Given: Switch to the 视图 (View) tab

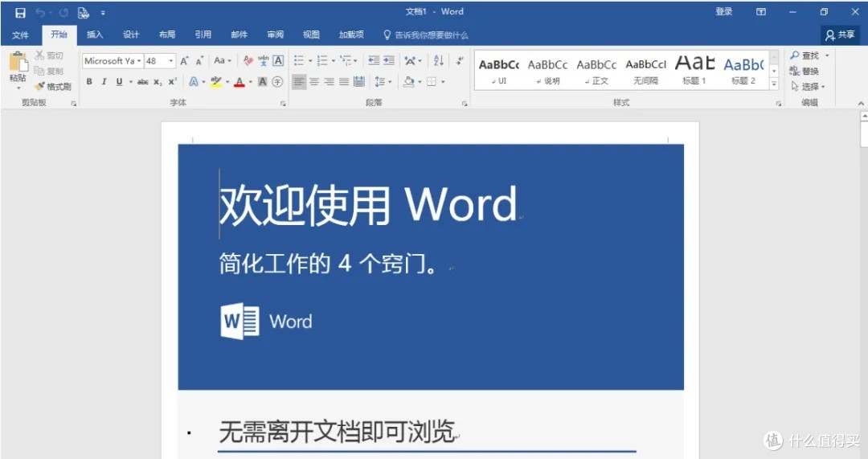Looking at the screenshot, I should pos(311,35).
